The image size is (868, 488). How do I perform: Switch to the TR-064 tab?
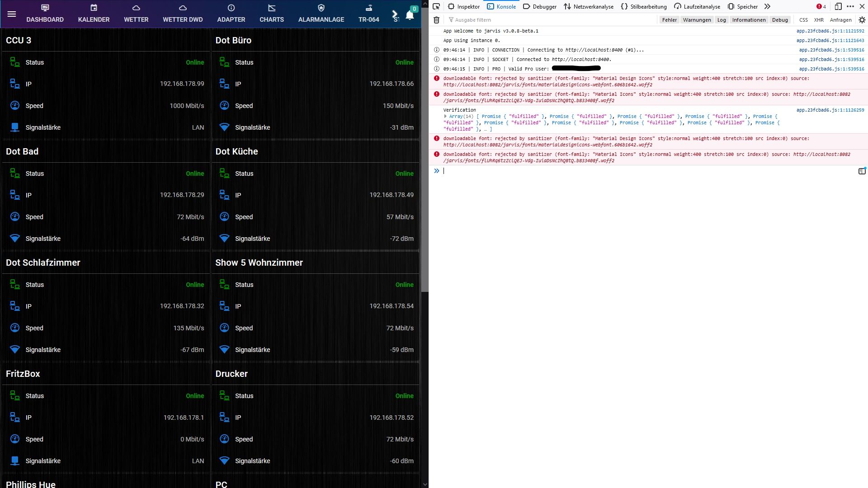click(369, 14)
